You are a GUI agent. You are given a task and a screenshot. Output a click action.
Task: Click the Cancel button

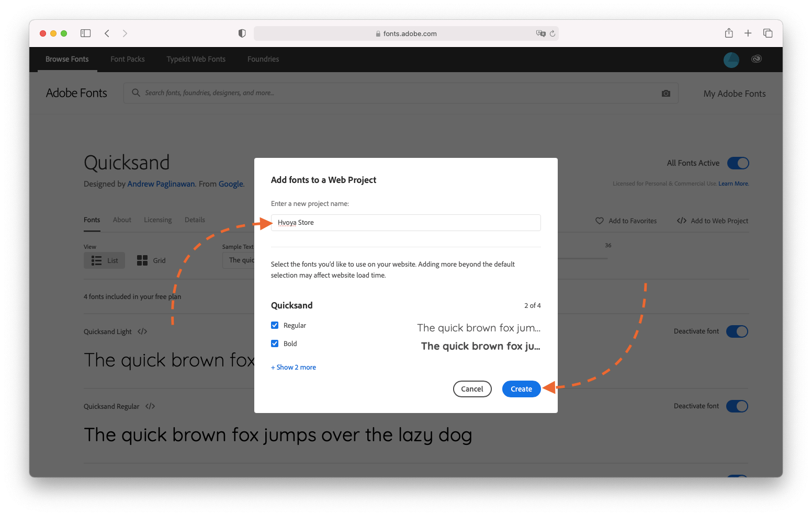[472, 389]
